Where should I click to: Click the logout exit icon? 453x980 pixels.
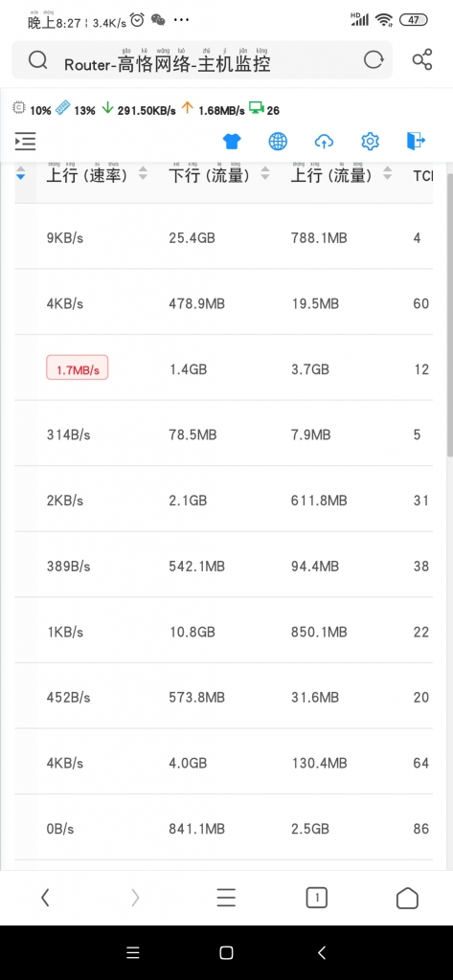tap(416, 142)
